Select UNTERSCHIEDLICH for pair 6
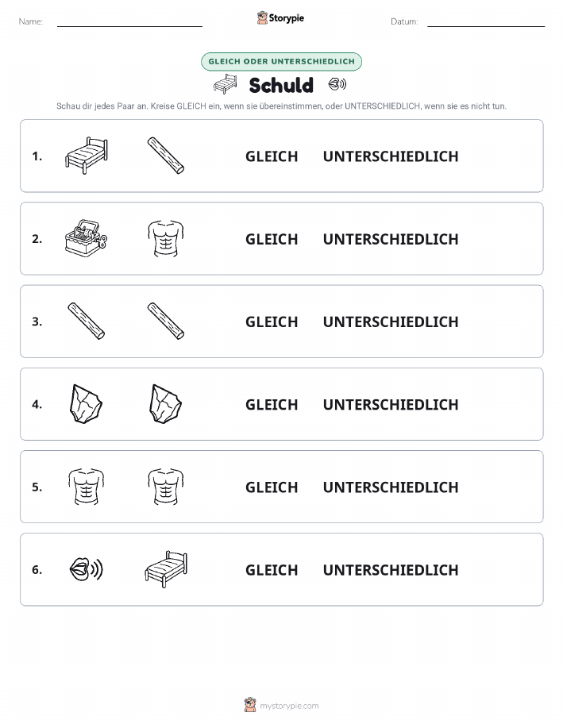Viewport: 563px width, 728px height. 391,570
